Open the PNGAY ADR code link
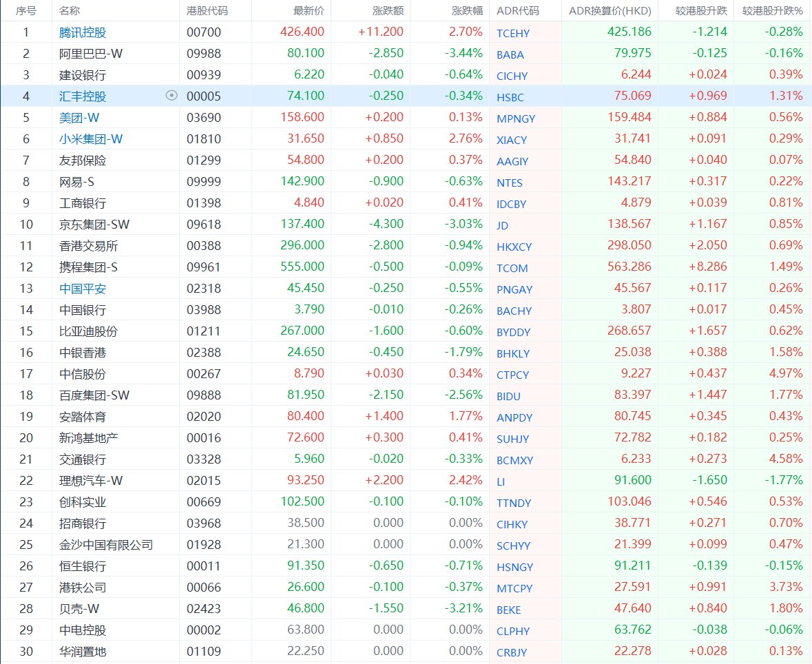The width and height of the screenshot is (812, 664). pyautogui.click(x=514, y=289)
